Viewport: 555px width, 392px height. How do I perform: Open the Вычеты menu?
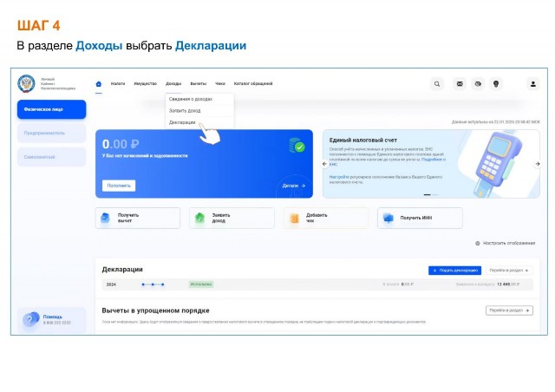click(199, 84)
